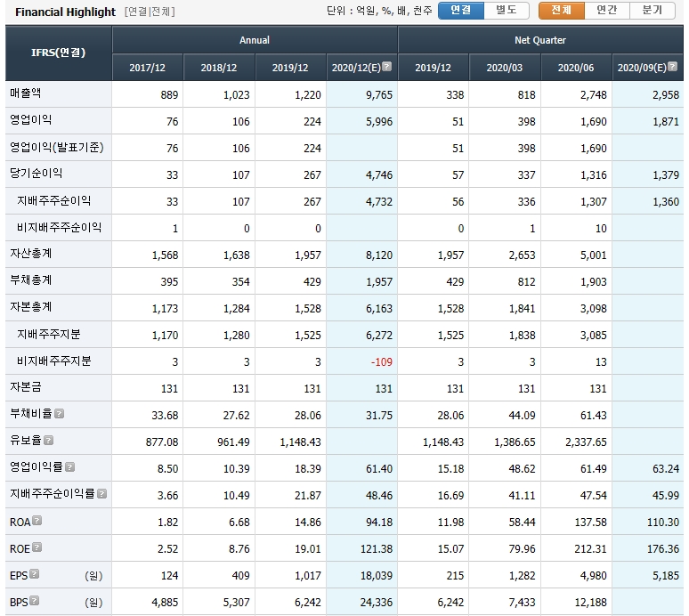The width and height of the screenshot is (689, 616).
Task: Click the 2018/12 annual column header
Action: (219, 68)
